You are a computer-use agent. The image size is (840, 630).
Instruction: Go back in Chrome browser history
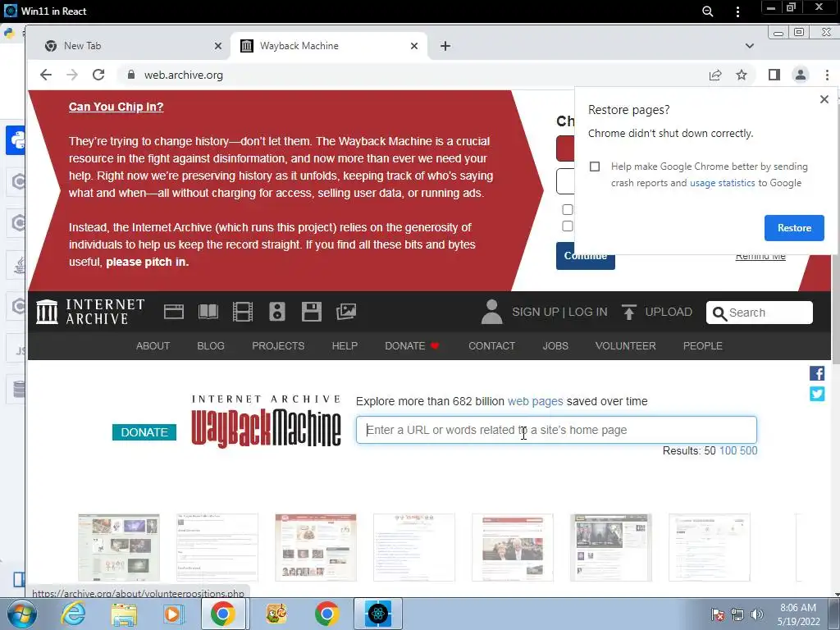pyautogui.click(x=46, y=75)
